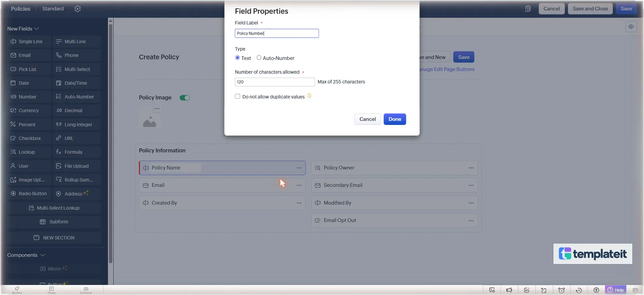This screenshot has width=644, height=295.
Task: Click Save and Close in the header
Action: pos(590,8)
